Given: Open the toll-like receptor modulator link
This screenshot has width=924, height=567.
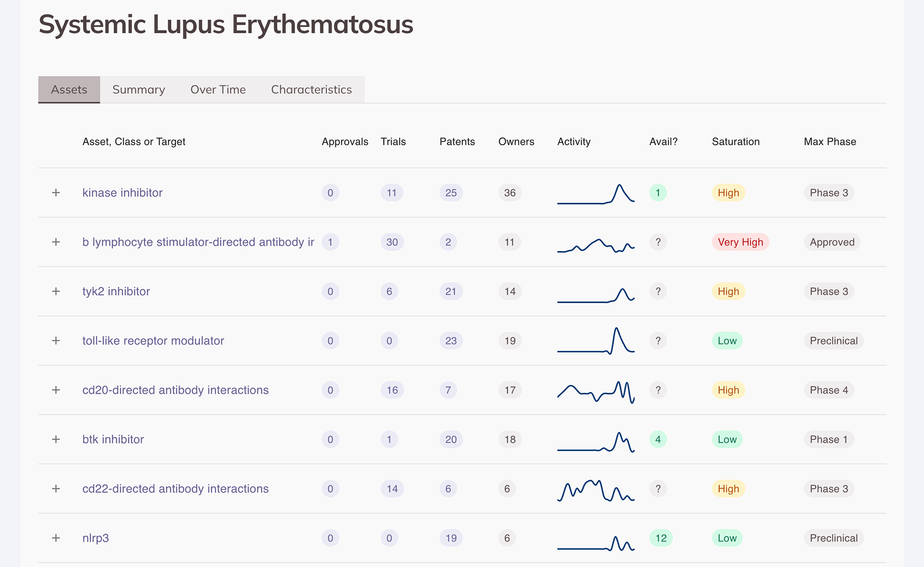Looking at the screenshot, I should [x=153, y=341].
